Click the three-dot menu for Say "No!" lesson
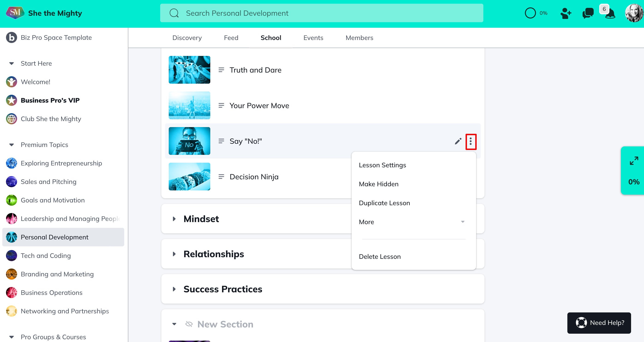This screenshot has height=342, width=644. click(470, 141)
